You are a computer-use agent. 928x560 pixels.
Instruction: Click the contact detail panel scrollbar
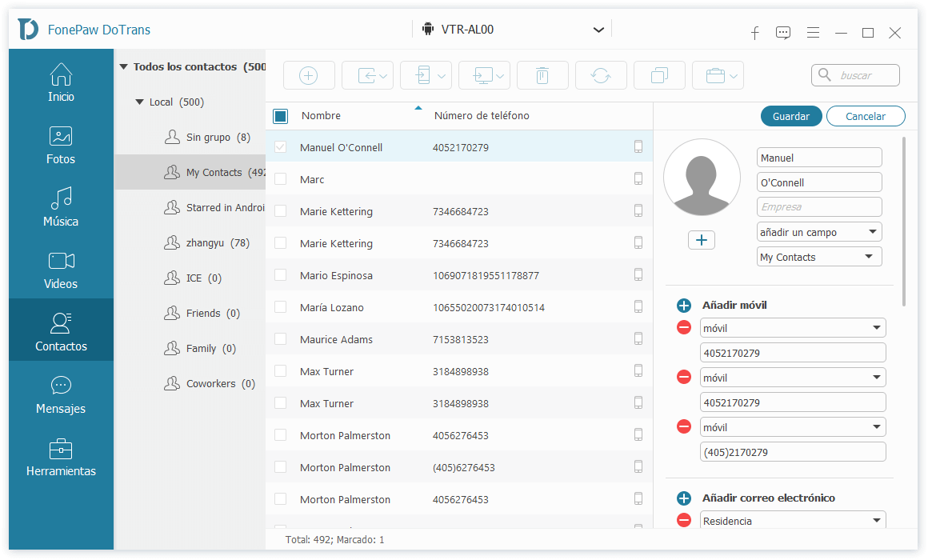(x=905, y=220)
